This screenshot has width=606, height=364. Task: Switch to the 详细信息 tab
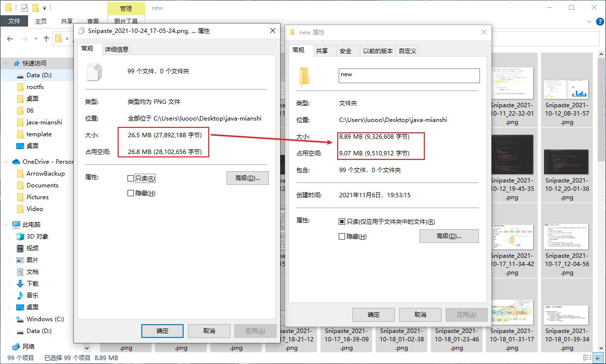coord(117,49)
